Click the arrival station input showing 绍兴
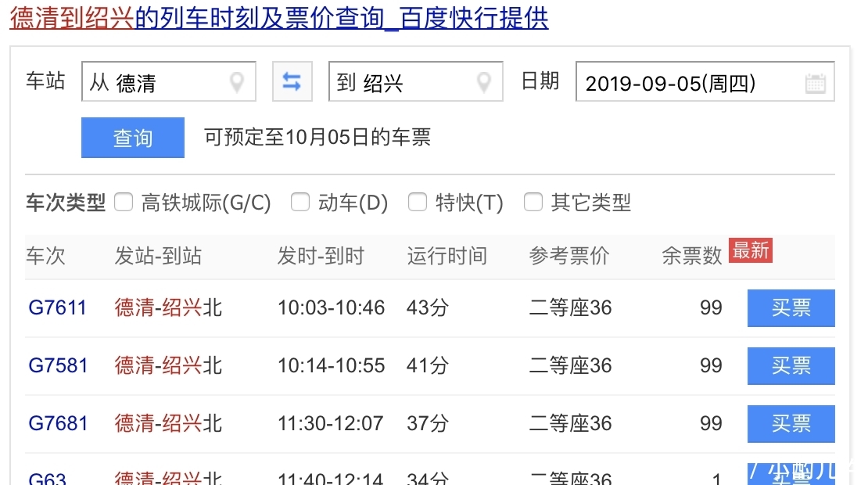 pos(407,81)
